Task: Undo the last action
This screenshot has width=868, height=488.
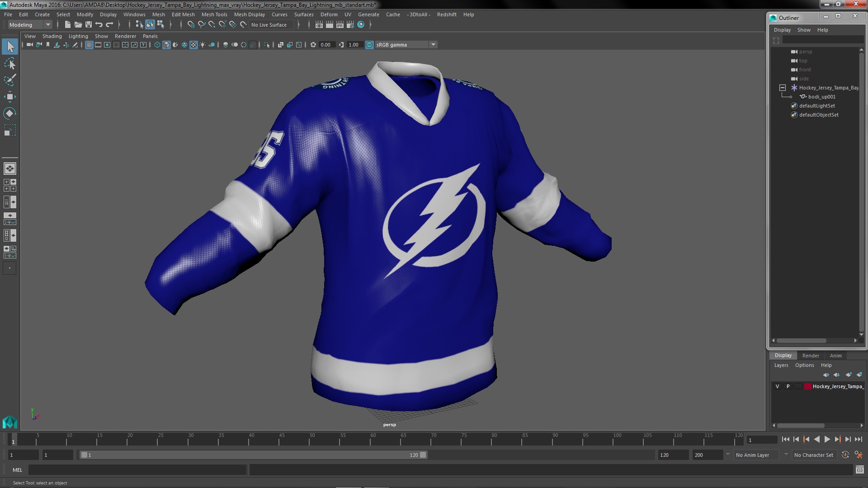Action: click(x=99, y=25)
